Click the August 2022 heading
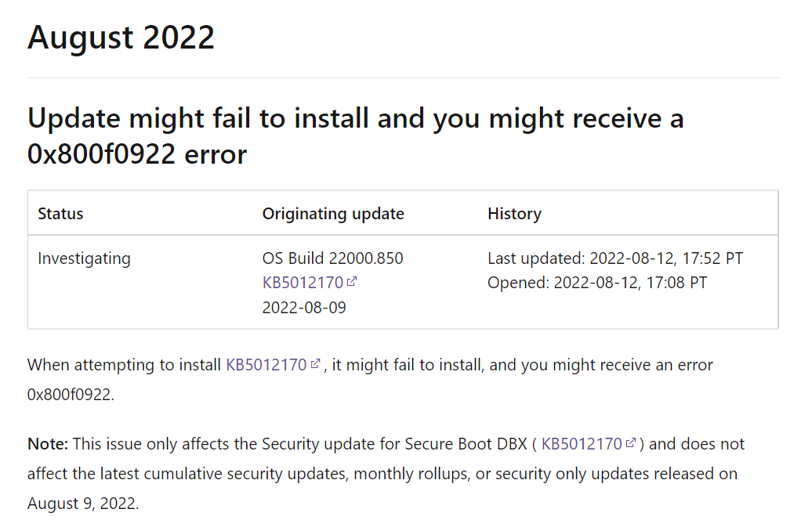The image size is (812, 527). tap(121, 37)
